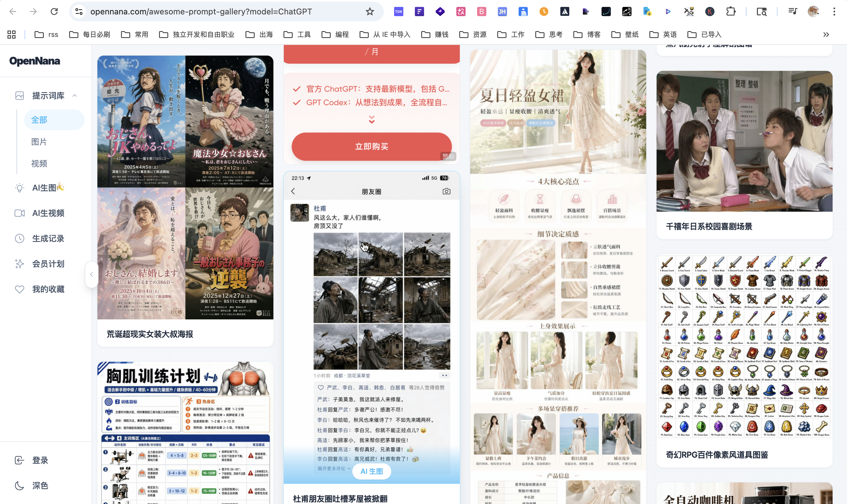
Task: Open 会员计划 sparkle icon
Action: click(20, 264)
